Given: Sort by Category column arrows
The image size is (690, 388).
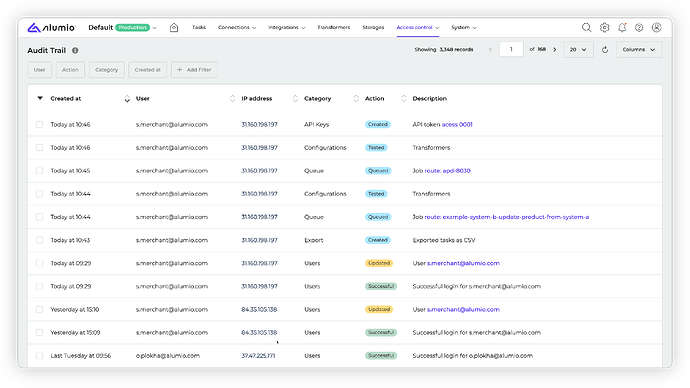Looking at the screenshot, I should click(x=356, y=99).
